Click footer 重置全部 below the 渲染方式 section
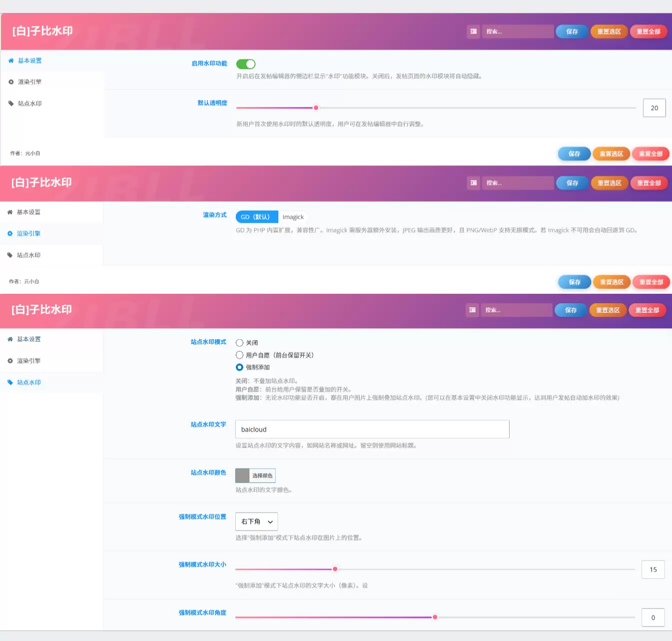The width and height of the screenshot is (672, 641). coord(651,282)
